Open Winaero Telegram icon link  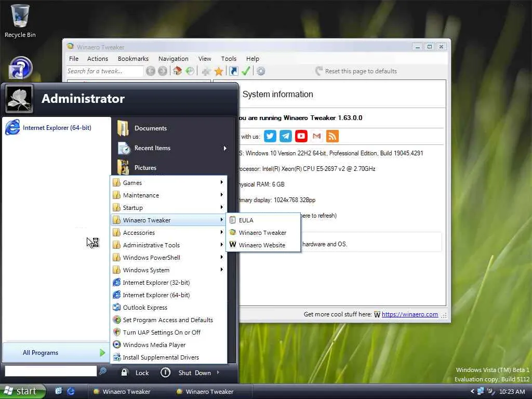(286, 137)
